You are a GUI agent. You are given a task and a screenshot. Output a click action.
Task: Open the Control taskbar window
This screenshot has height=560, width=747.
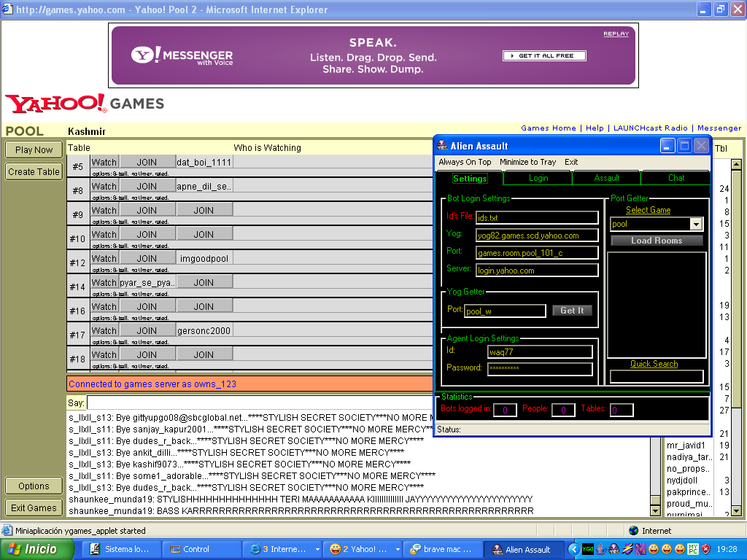196,549
